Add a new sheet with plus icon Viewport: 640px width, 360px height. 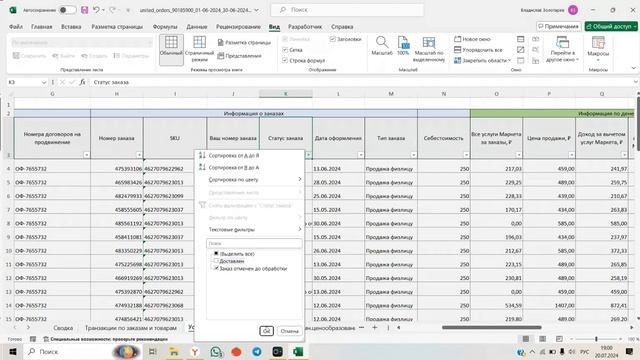tap(374, 327)
